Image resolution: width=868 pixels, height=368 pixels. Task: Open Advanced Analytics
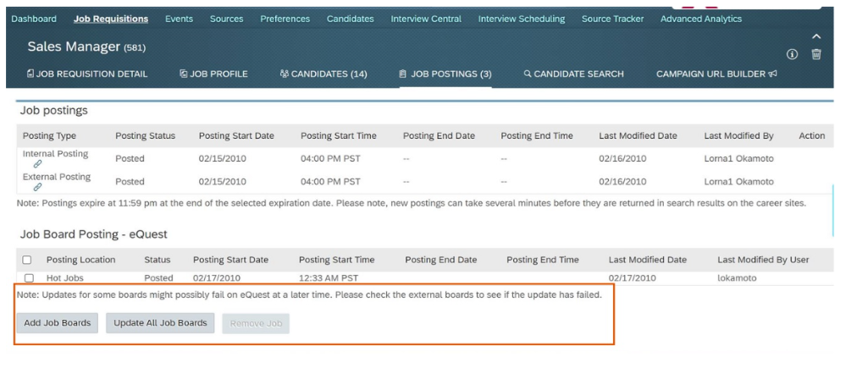click(x=701, y=19)
